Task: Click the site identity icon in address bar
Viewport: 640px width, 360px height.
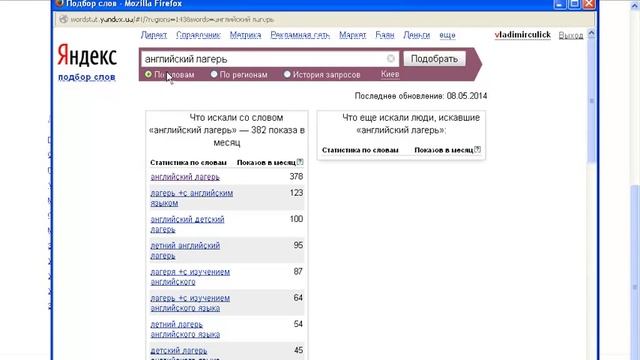Action: click(x=63, y=19)
